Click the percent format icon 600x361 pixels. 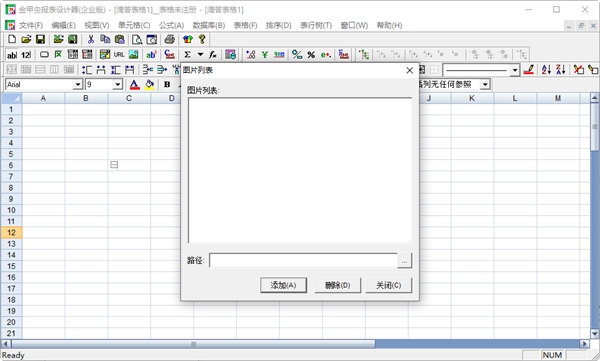311,55
